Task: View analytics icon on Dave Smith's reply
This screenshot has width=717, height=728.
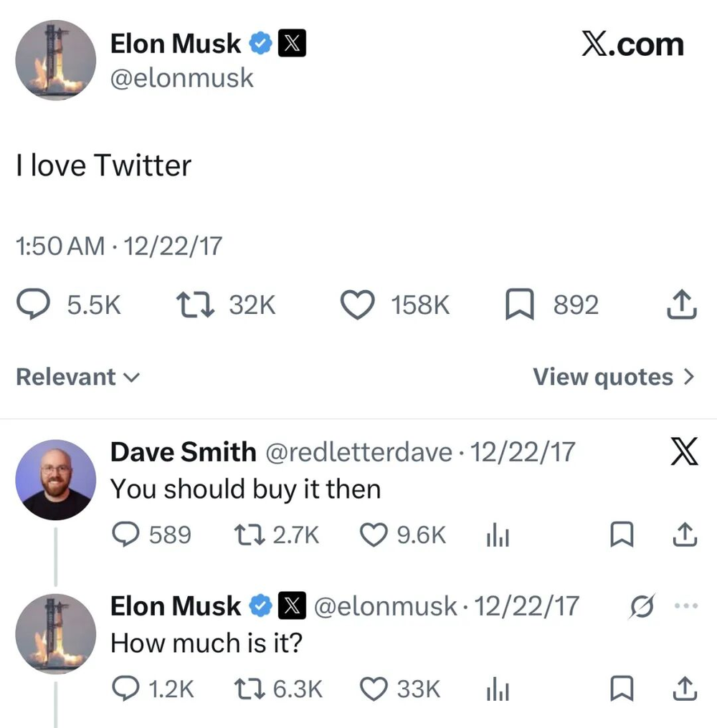Action: (498, 536)
